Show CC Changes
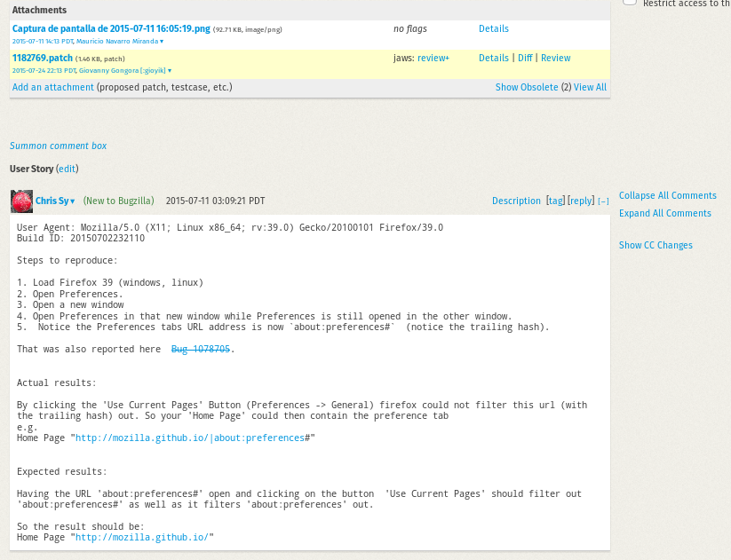The height and width of the screenshot is (560, 731). coord(656,245)
